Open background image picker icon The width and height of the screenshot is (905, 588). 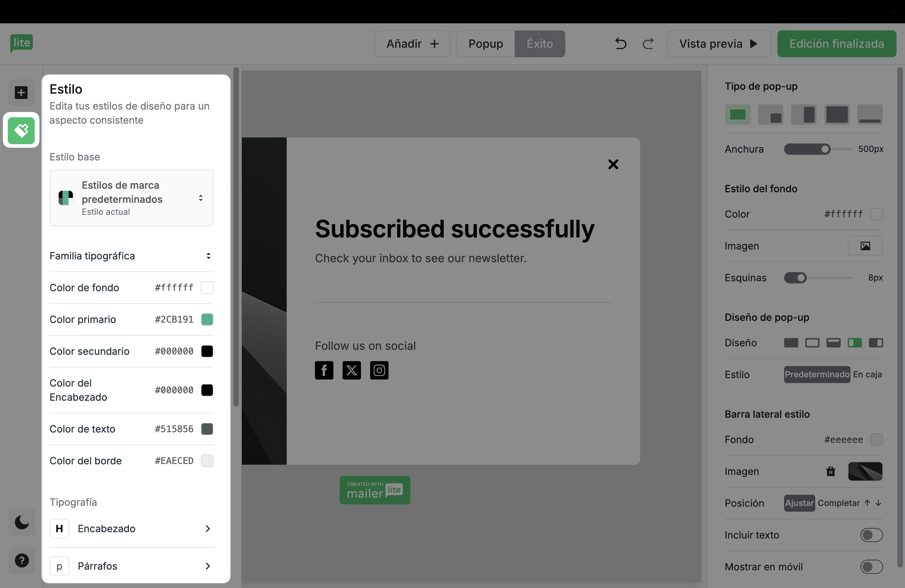[x=865, y=246]
